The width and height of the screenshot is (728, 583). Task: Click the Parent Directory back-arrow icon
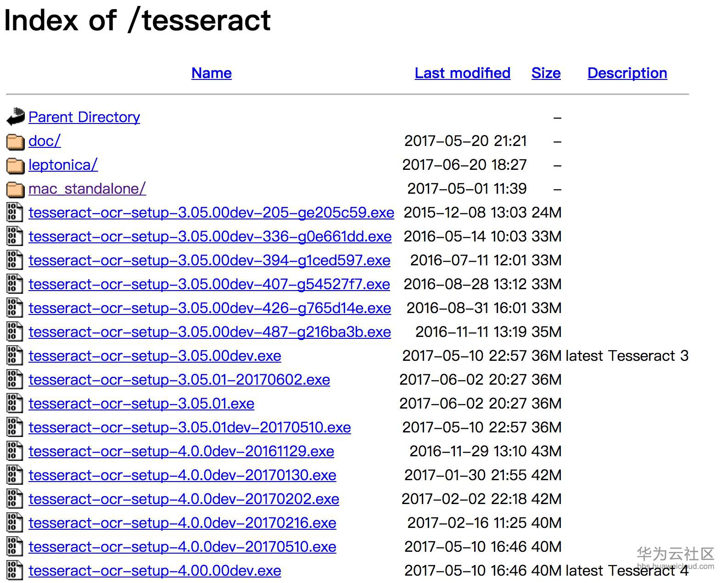click(16, 117)
